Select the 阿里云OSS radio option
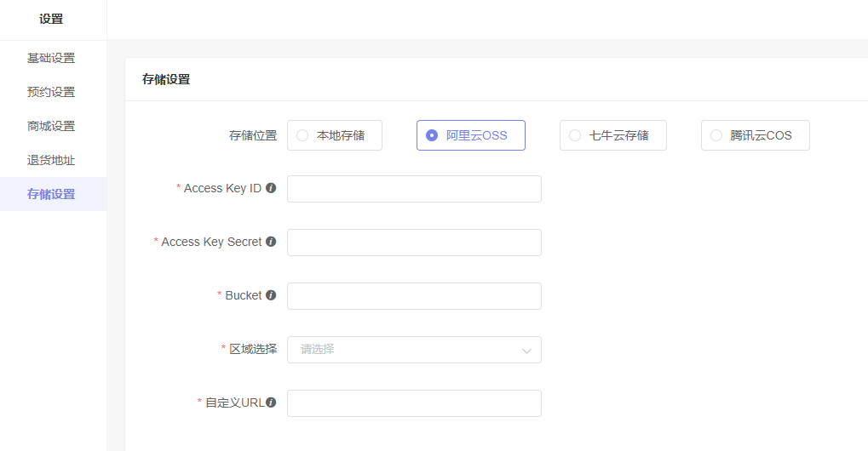Viewport: 868px width, 451px height. point(470,135)
